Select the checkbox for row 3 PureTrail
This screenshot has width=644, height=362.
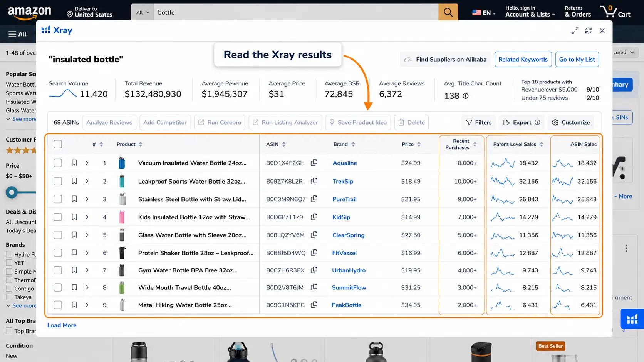58,199
